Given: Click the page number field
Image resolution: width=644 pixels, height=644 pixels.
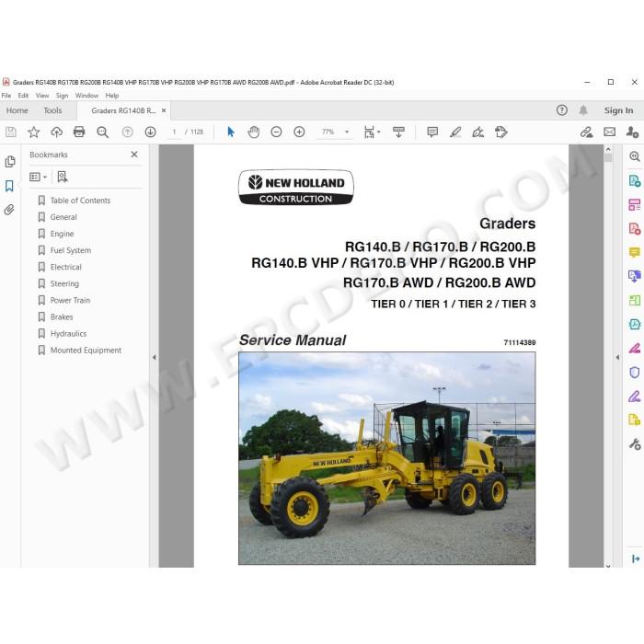Looking at the screenshot, I should click(174, 132).
